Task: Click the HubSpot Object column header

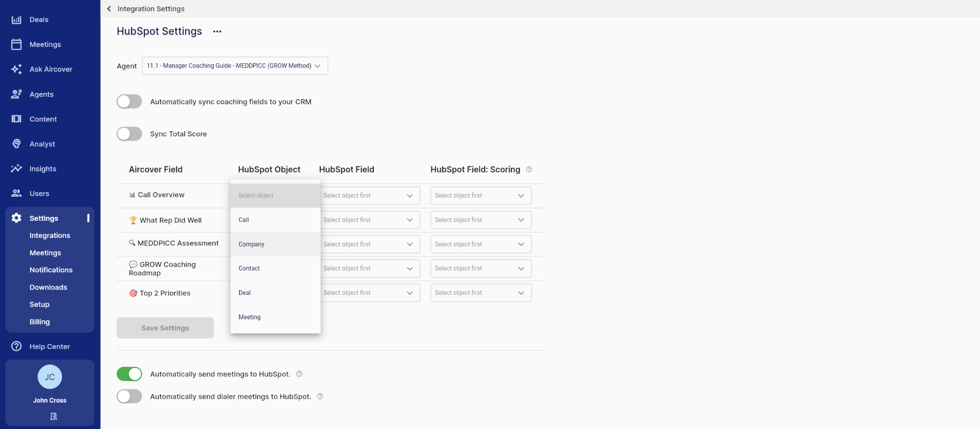Action: click(x=269, y=169)
